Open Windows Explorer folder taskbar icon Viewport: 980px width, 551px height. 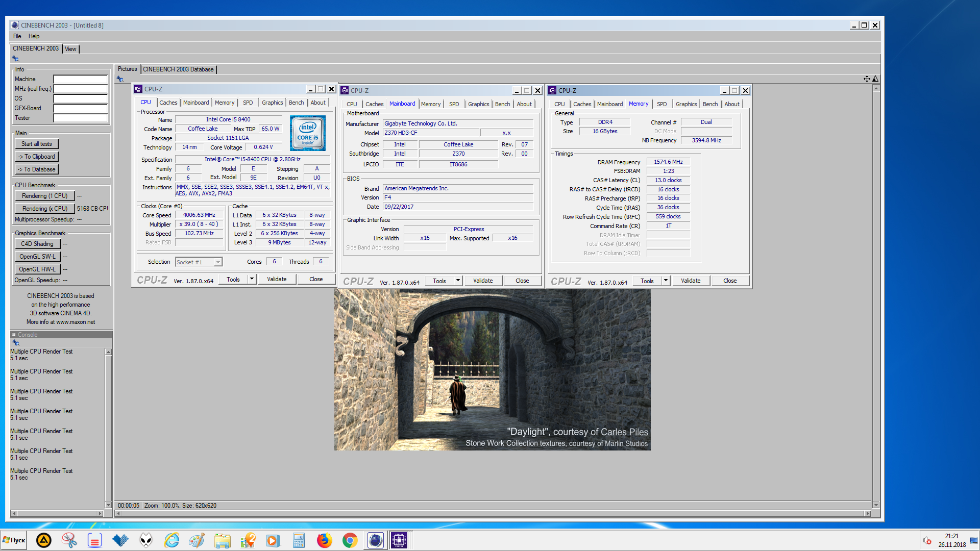(x=222, y=540)
